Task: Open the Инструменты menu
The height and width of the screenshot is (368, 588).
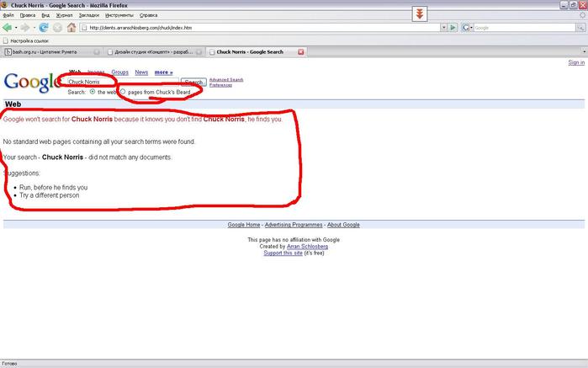Action: tap(119, 15)
